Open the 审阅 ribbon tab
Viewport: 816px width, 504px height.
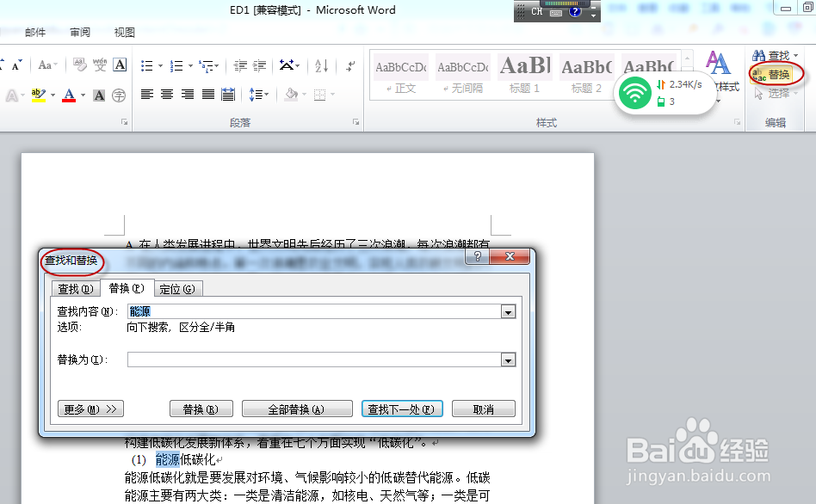pos(80,32)
